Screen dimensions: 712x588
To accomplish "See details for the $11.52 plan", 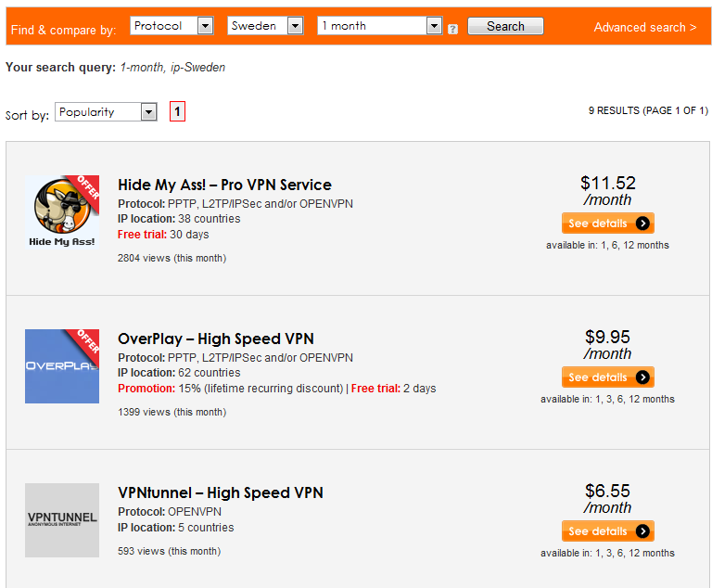I will [x=607, y=224].
